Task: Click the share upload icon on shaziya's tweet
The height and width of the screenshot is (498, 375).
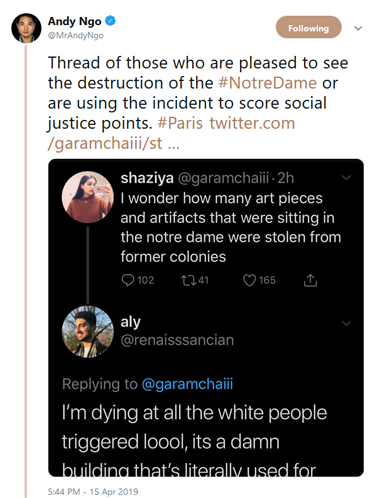Action: (x=310, y=280)
